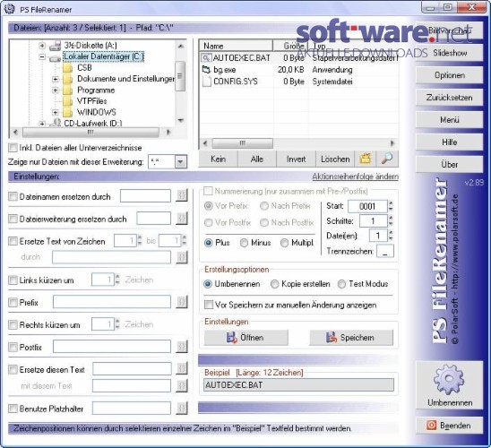Image resolution: width=491 pixels, height=448 pixels.
Task: Click the Beispiel AUTOEXEC.BAT text field
Action: (x=298, y=385)
